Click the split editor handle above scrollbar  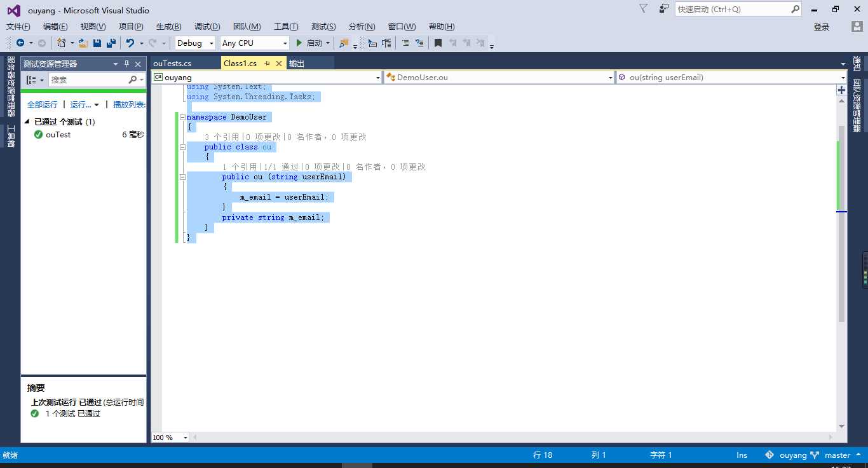(841, 90)
